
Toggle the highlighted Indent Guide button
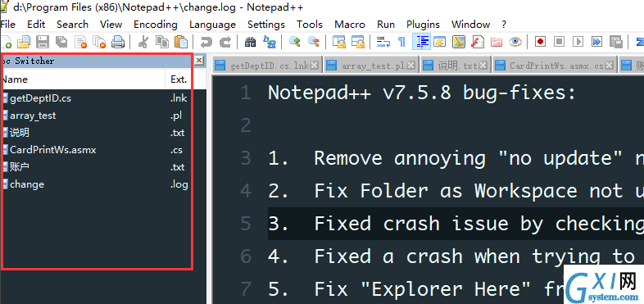(420, 42)
